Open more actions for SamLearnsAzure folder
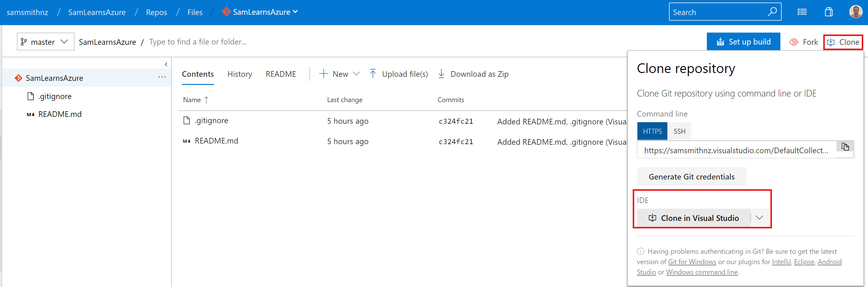Screen dimensions: 868x287 (x=162, y=77)
